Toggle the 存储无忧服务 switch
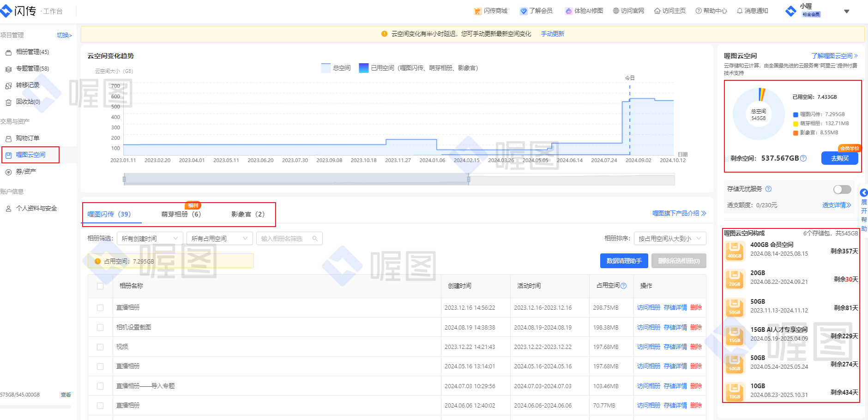868x420 pixels. 842,190
